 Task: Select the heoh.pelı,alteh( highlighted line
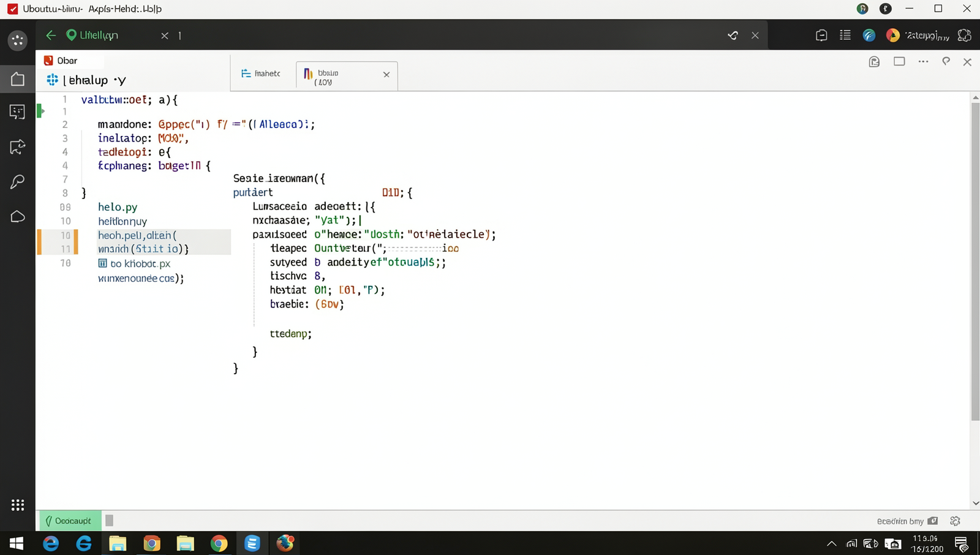pyautogui.click(x=137, y=235)
